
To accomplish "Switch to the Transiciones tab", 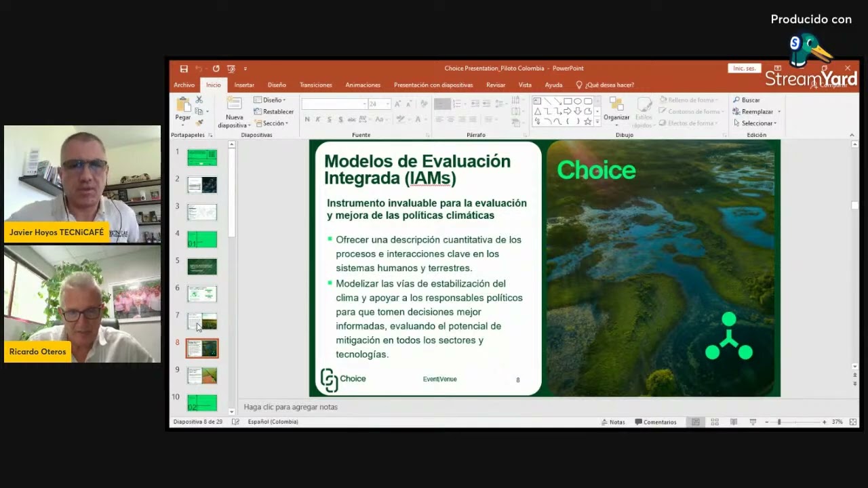I will pos(316,85).
